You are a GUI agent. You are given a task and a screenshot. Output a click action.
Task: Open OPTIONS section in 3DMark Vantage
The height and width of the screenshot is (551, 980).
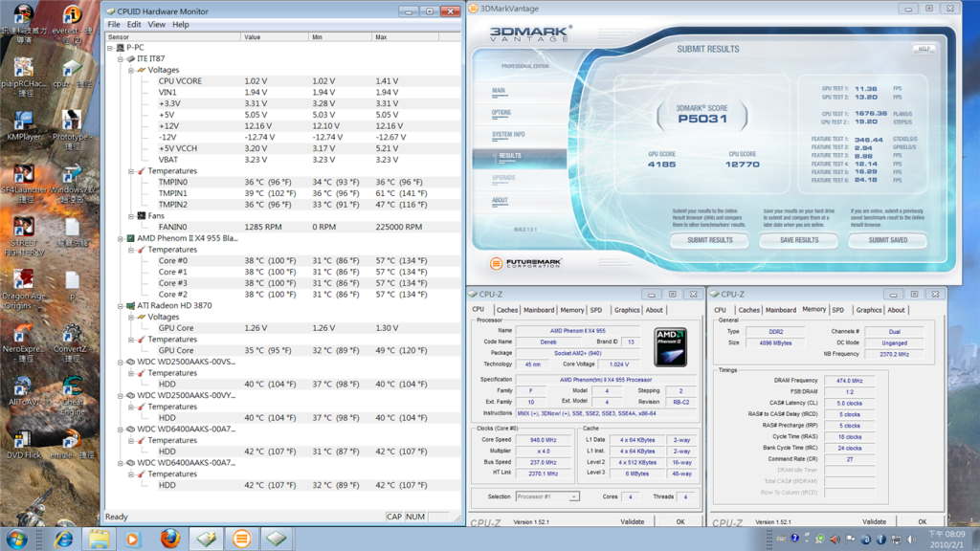pos(501,113)
